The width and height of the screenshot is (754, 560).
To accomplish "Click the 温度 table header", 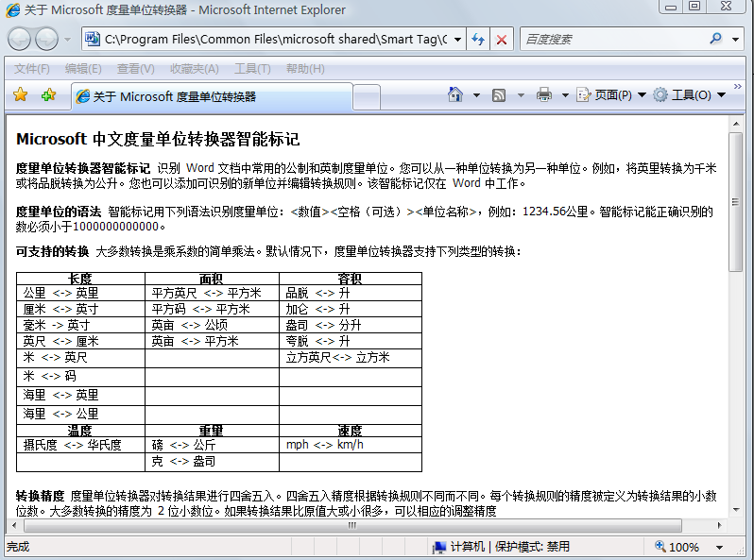I will click(x=79, y=431).
